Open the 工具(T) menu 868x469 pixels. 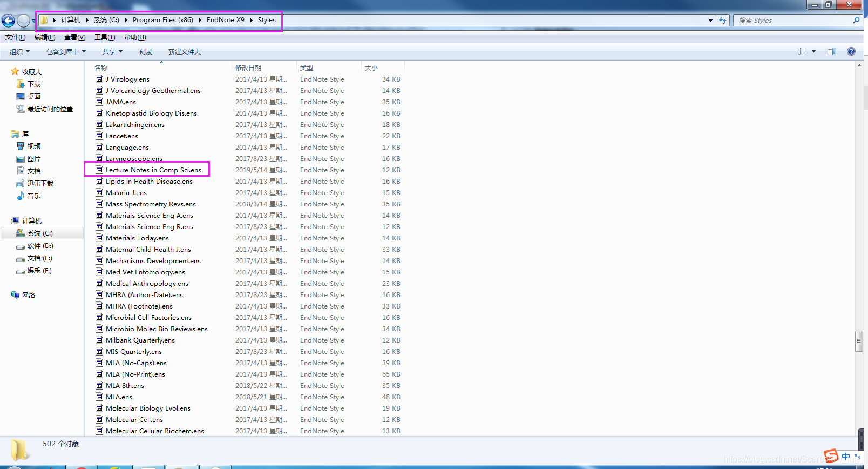point(105,37)
